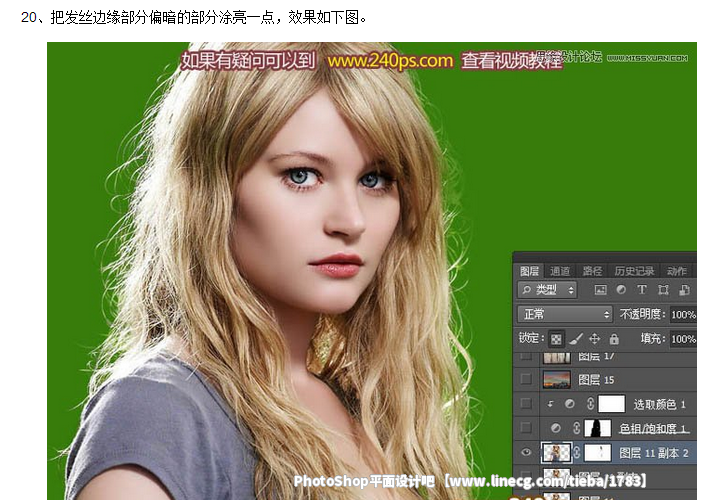The image size is (702, 500).
Task: Filter layers by pixel layer icon
Action: coord(600,290)
